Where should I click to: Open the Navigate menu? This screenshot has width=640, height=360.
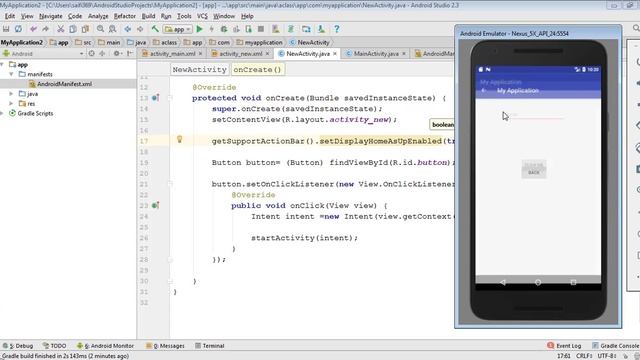51,16
